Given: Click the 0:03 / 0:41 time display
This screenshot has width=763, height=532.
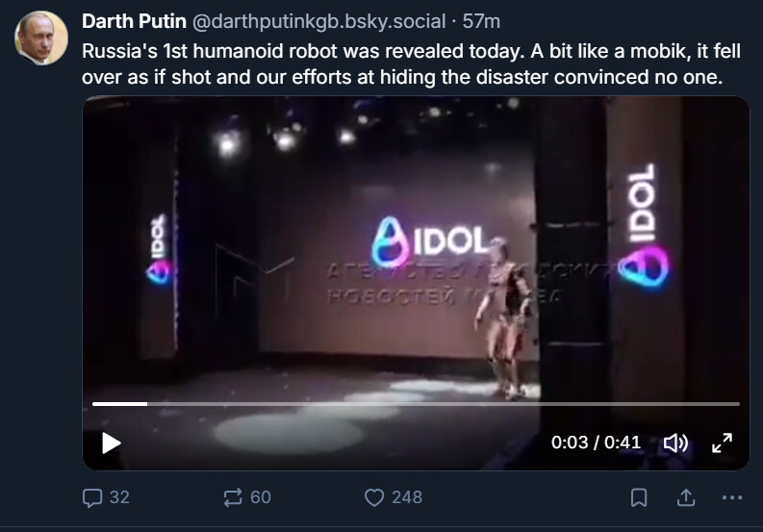Looking at the screenshot, I should pyautogui.click(x=596, y=443).
